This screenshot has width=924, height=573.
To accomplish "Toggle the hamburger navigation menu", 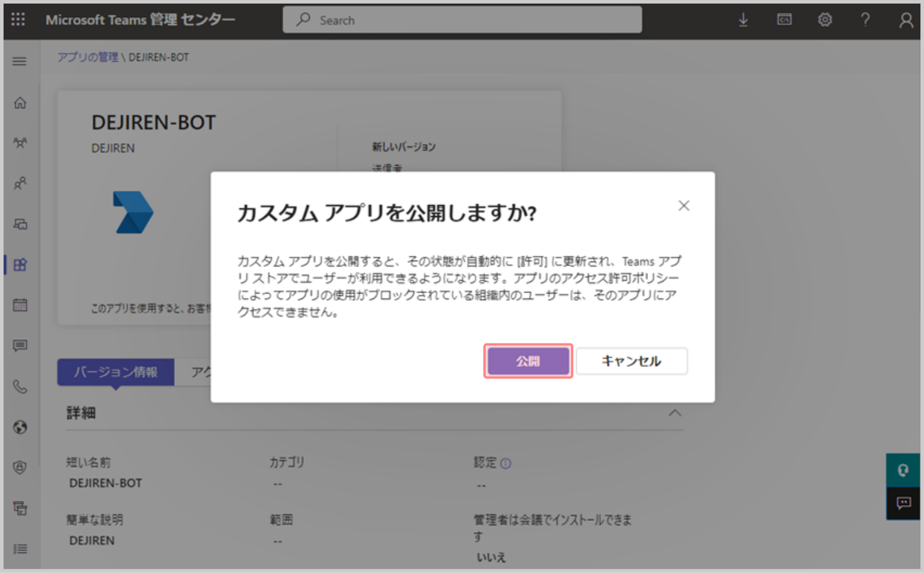I will click(x=20, y=61).
